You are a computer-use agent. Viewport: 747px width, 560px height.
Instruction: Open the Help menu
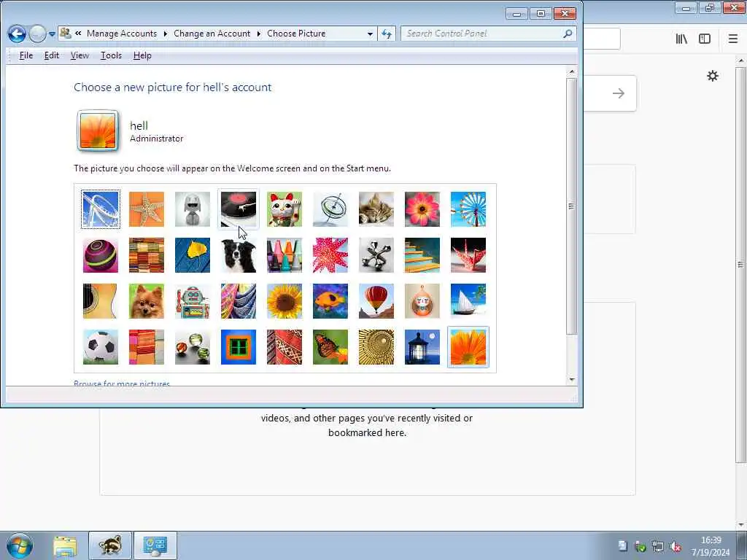pyautogui.click(x=142, y=55)
